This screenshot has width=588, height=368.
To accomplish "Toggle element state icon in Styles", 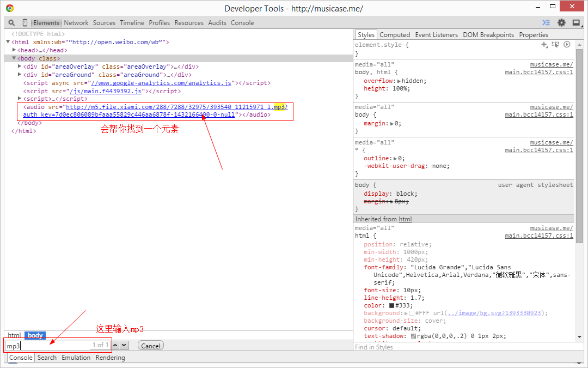I will point(555,45).
